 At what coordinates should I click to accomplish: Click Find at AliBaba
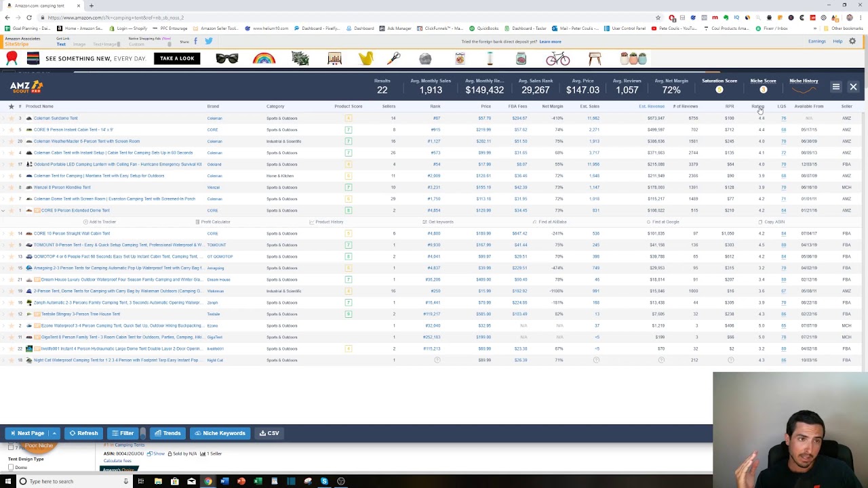point(550,222)
